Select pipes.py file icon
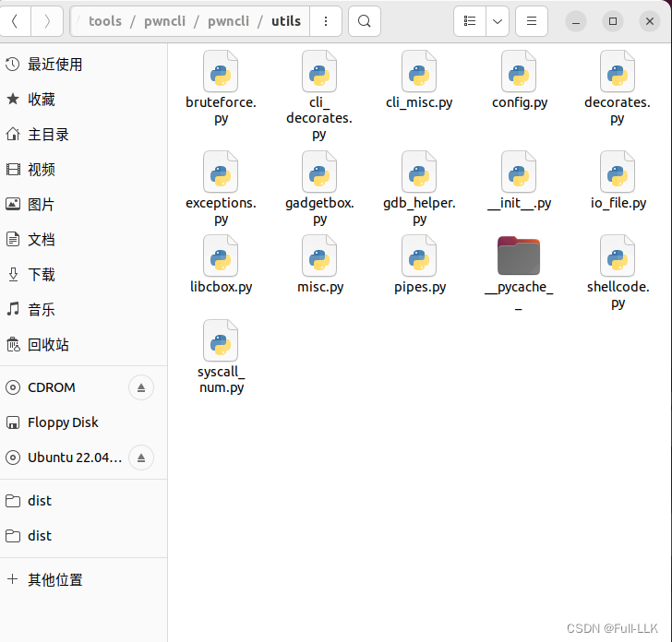 419,256
